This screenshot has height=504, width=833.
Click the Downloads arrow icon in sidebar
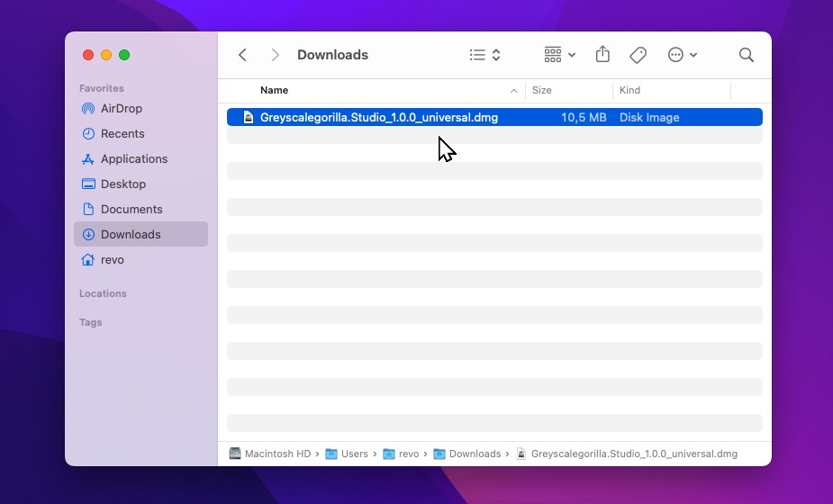coord(88,234)
